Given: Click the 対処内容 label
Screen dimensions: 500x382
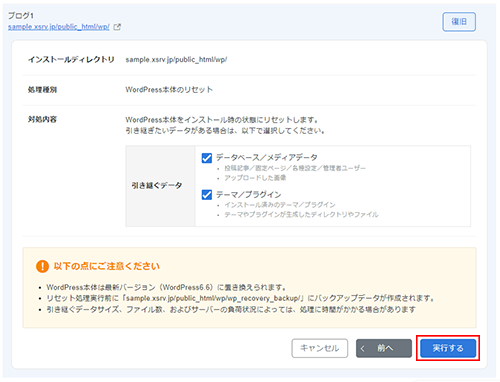Looking at the screenshot, I should click(42, 119).
